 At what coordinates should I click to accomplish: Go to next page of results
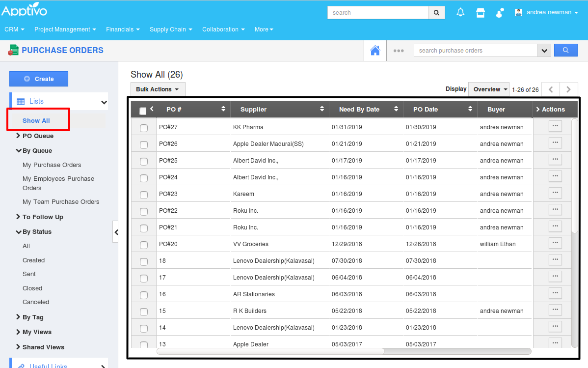[568, 89]
